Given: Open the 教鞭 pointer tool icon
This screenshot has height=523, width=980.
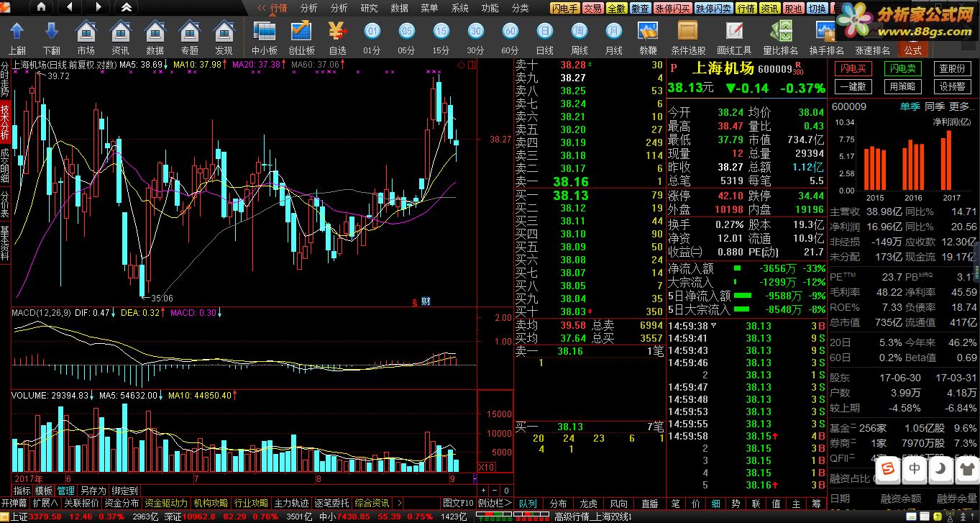Looking at the screenshot, I should [648, 37].
